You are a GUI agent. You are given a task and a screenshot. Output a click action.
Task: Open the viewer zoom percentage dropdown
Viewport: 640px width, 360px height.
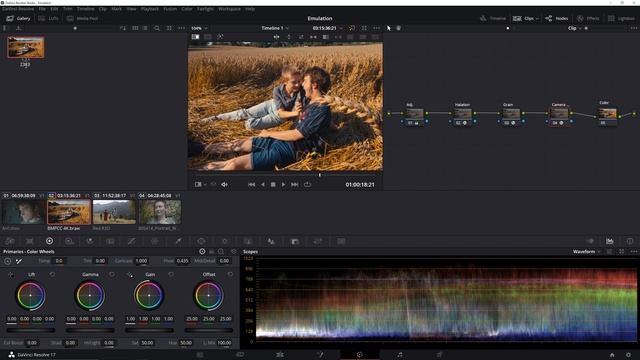[x=199, y=28]
